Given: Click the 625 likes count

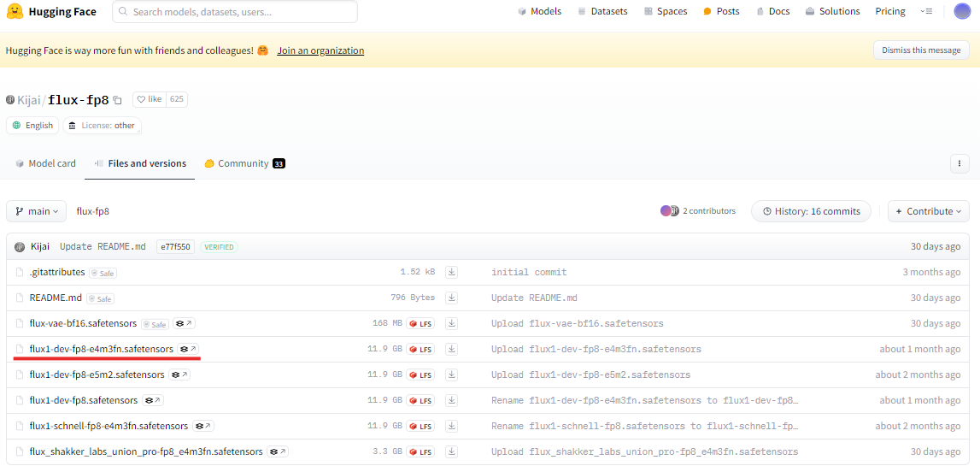Looking at the screenshot, I should 176,99.
